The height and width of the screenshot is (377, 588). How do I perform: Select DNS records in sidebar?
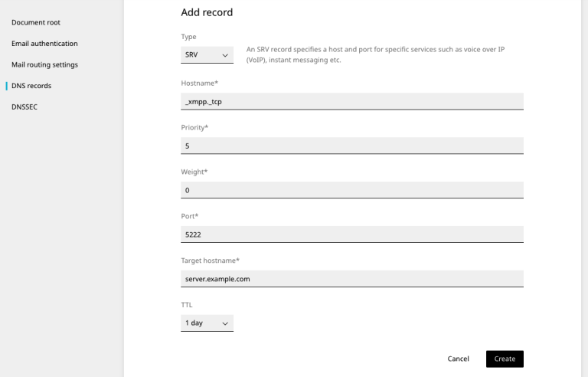31,86
